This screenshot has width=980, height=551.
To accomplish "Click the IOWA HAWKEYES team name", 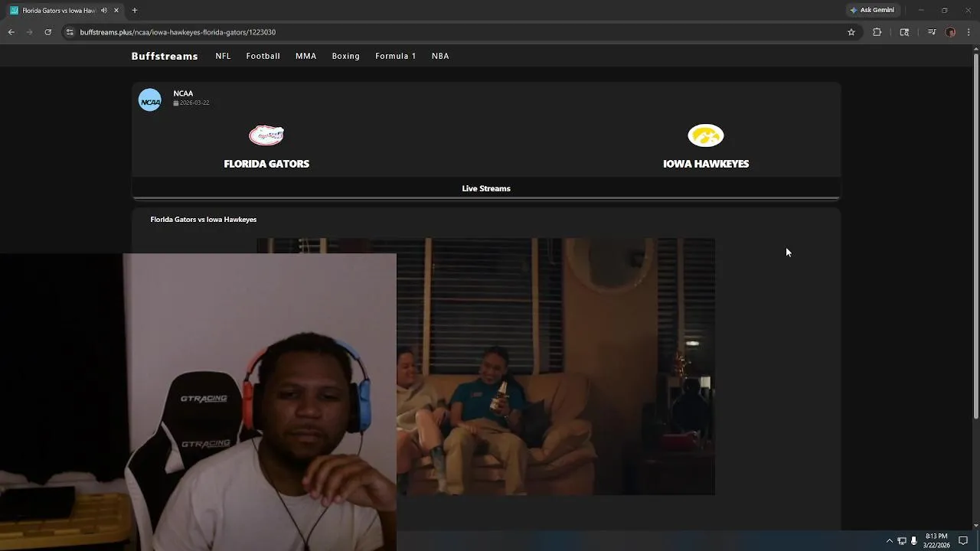I will 706,164.
